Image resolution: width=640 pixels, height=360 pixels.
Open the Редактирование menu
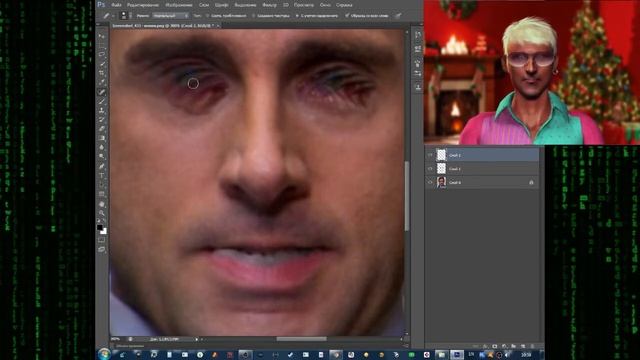coord(142,5)
